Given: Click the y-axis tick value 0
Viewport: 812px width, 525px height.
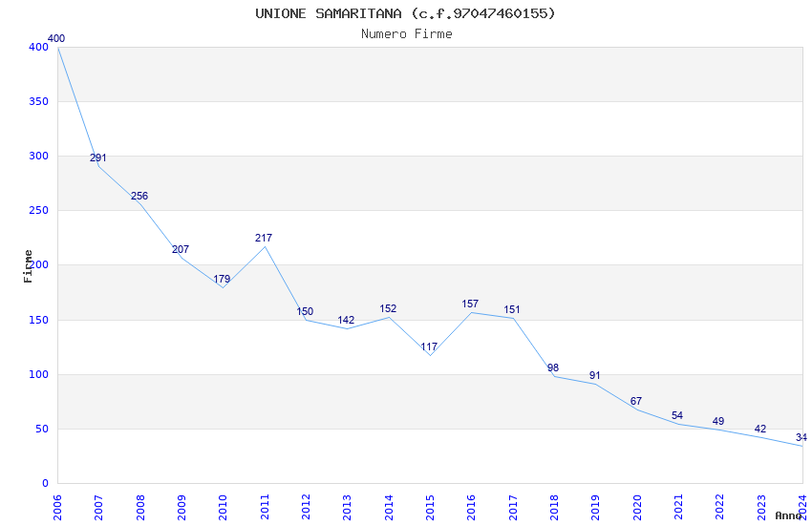Looking at the screenshot, I should click(45, 483).
